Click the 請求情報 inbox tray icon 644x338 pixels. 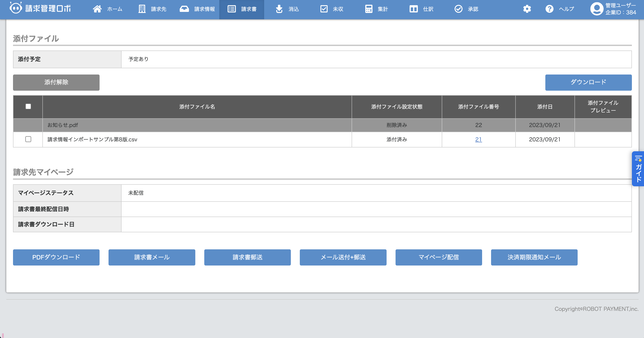[x=184, y=9]
